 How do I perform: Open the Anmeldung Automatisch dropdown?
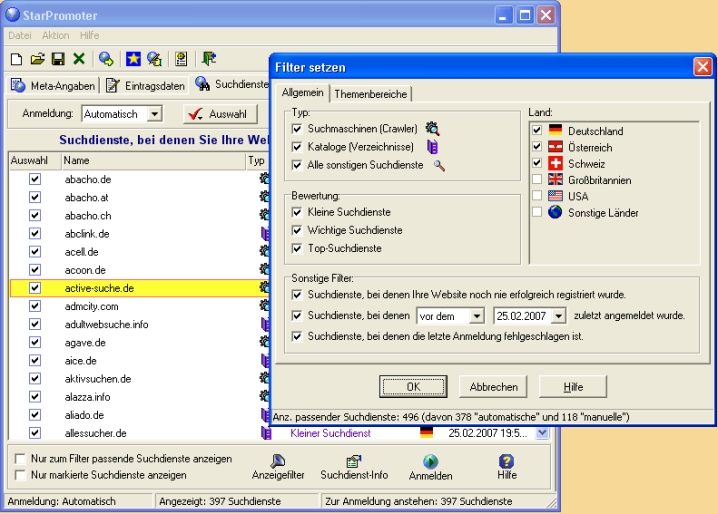(154, 115)
